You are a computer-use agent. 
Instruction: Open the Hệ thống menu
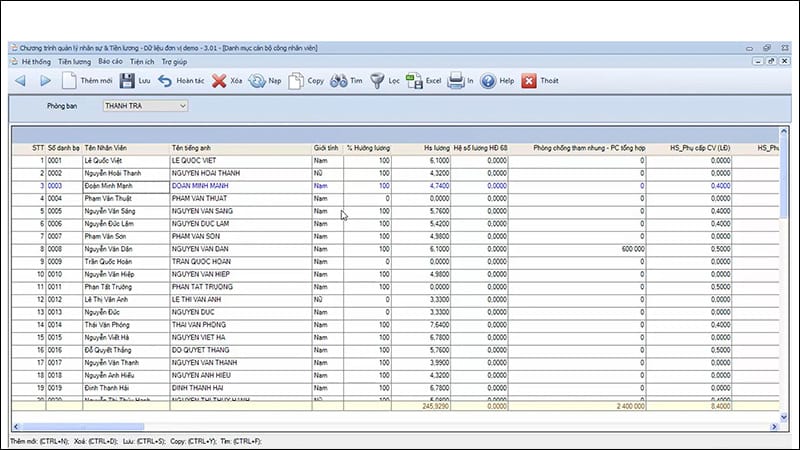pos(36,62)
